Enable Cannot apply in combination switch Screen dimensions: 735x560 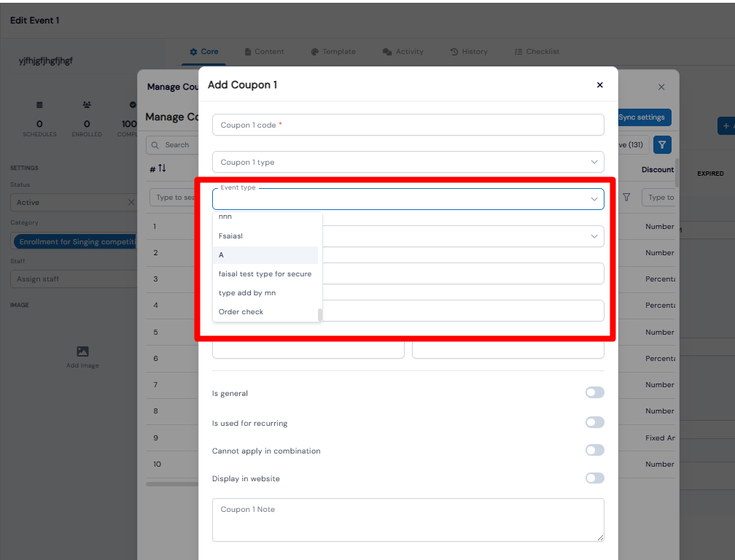594,450
